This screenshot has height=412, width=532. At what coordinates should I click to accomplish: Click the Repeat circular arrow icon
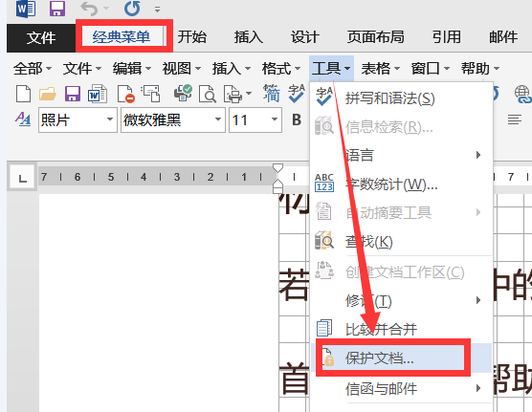point(132,9)
